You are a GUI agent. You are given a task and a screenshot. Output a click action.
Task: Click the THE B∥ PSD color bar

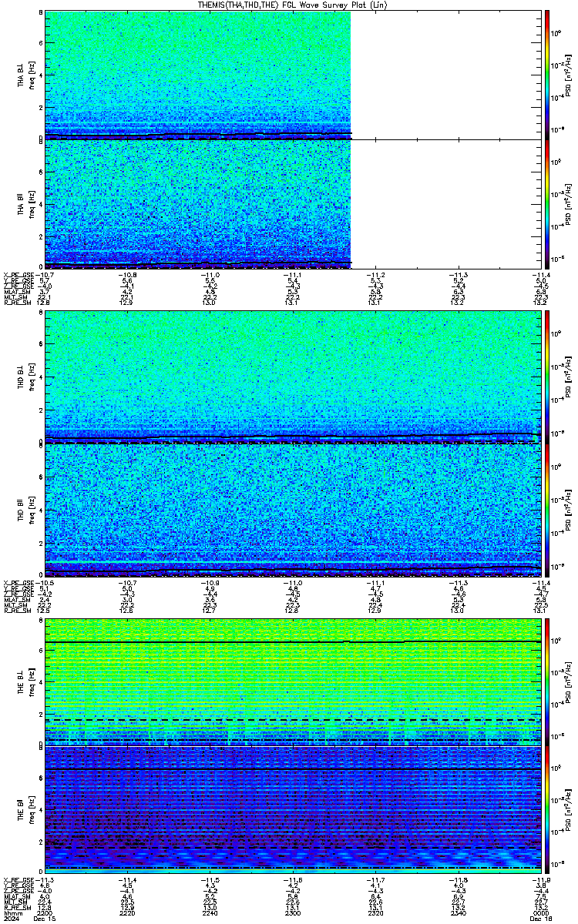547,808
